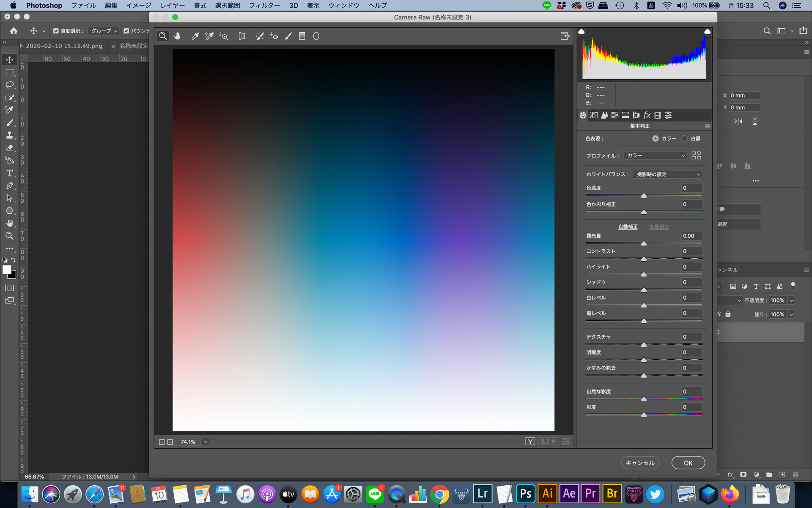Select 白黒 radio button for black and white
Image resolution: width=812 pixels, height=508 pixels.
coord(684,138)
